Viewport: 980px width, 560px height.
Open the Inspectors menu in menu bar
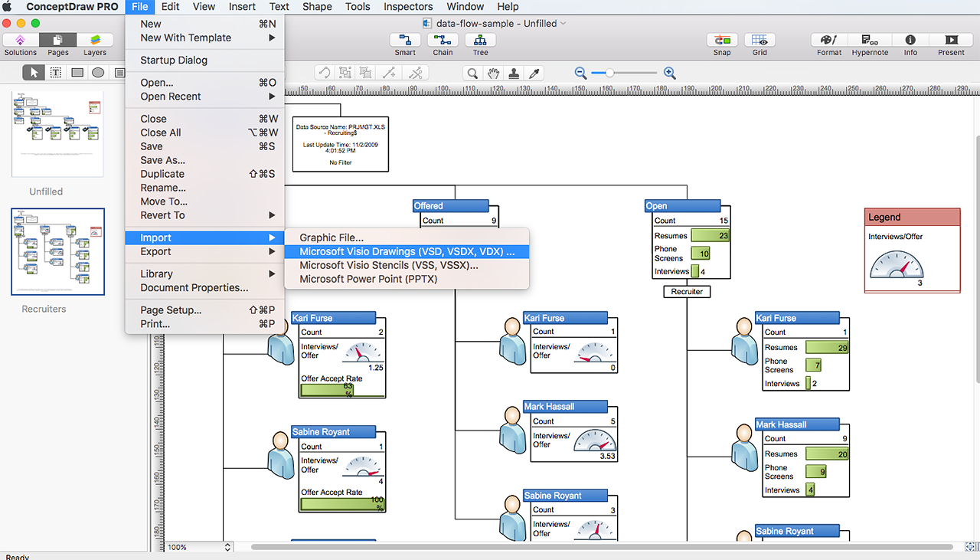click(407, 7)
